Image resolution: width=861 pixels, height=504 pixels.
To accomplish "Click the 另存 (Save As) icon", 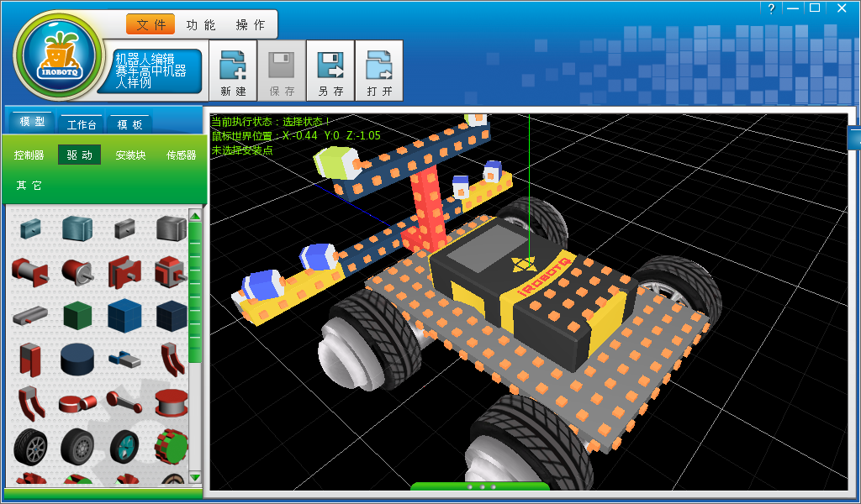I will (x=330, y=71).
